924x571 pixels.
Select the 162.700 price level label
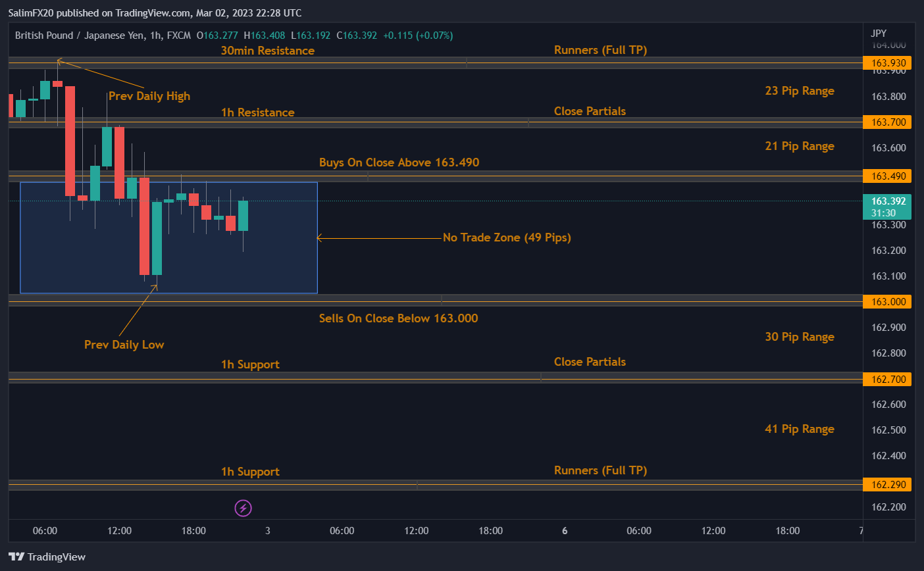[x=888, y=380]
